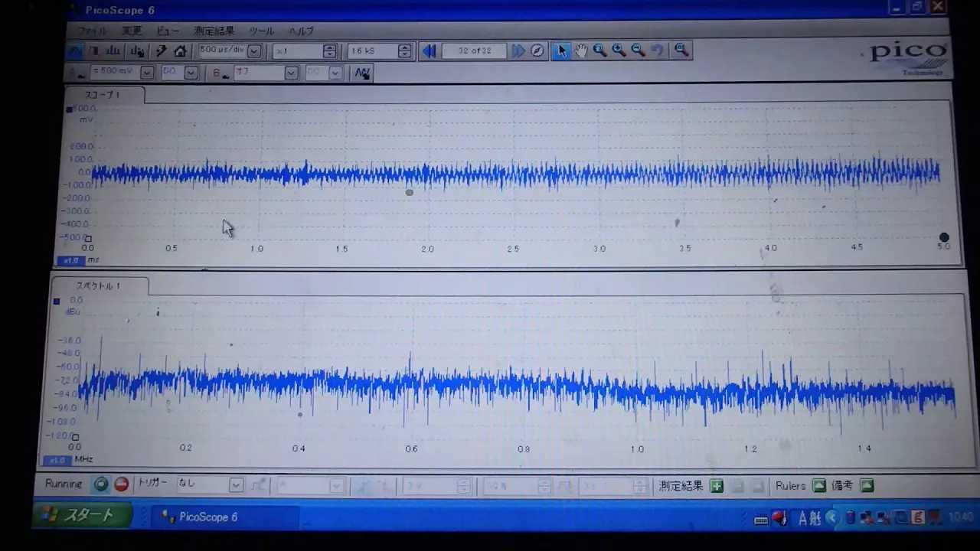Go to next buffer arrow

point(518,51)
